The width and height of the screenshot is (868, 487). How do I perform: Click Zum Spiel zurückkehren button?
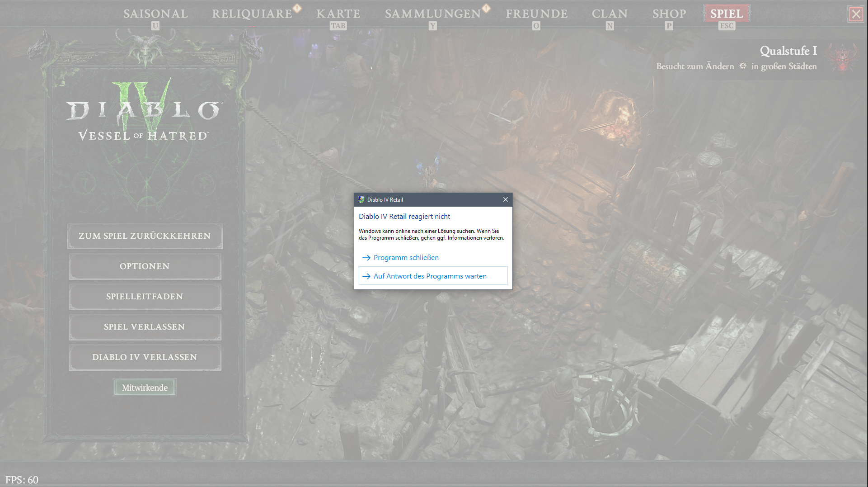145,236
